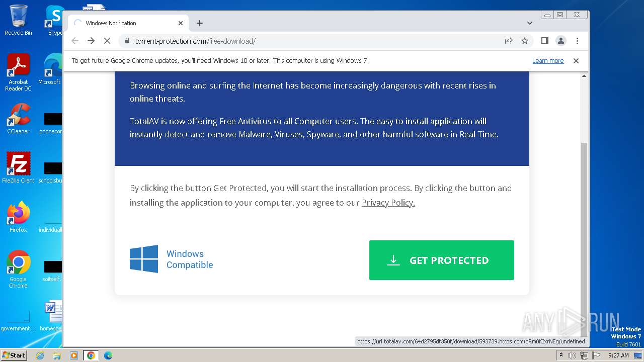Share this page icon in address bar
The image size is (644, 362).
[x=509, y=41]
